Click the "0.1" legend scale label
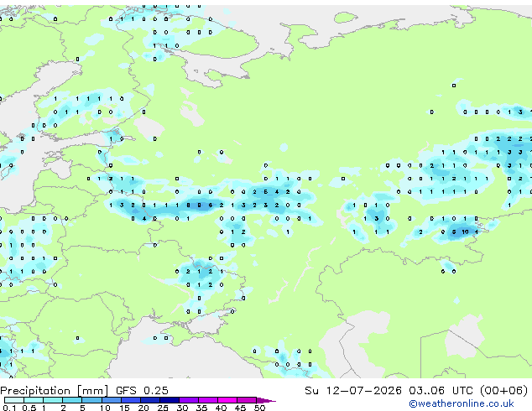 [x=9, y=408]
